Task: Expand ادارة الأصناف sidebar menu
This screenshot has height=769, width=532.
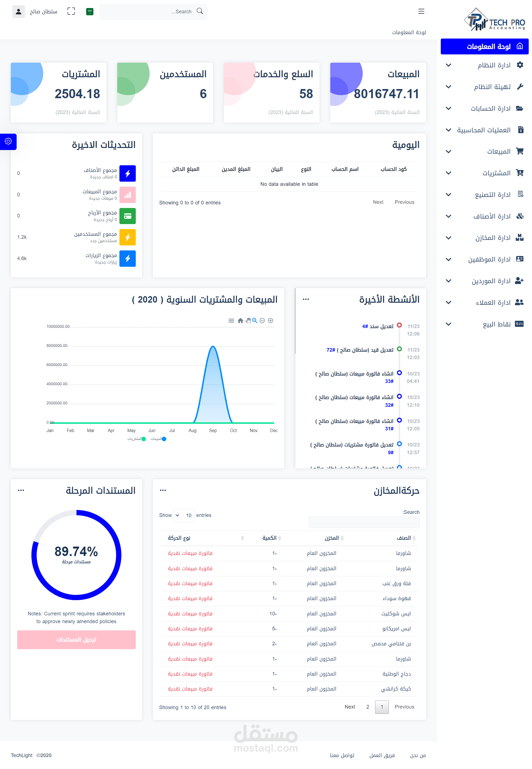Action: [485, 217]
